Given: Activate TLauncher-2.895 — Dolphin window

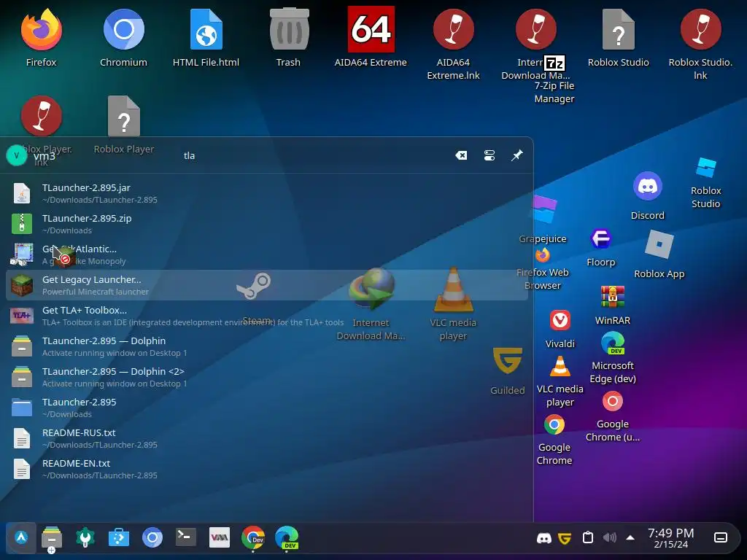Looking at the screenshot, I should coord(267,346).
